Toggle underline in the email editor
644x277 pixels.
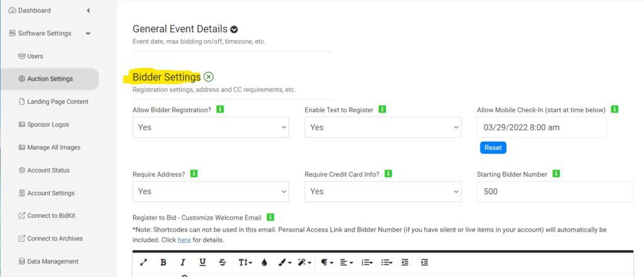click(203, 263)
